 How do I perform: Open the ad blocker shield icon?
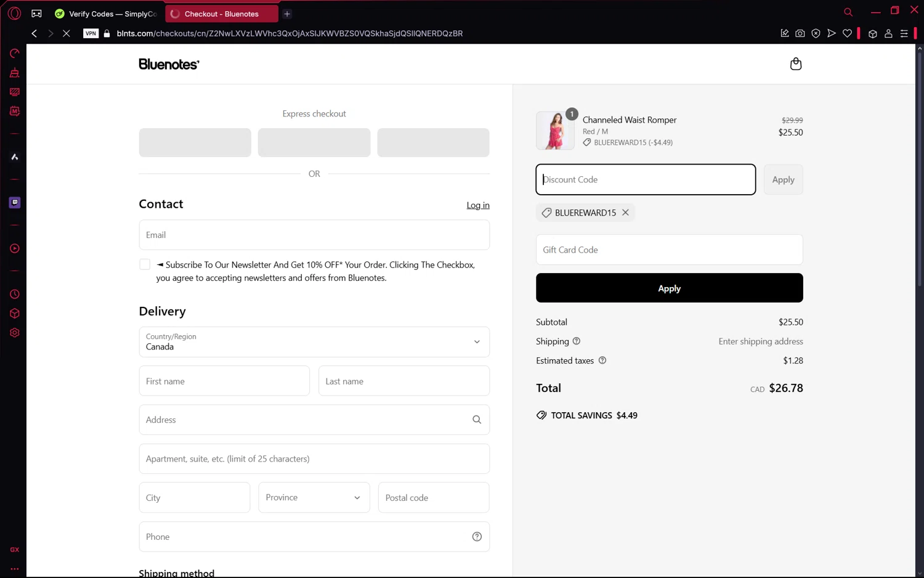(816, 33)
